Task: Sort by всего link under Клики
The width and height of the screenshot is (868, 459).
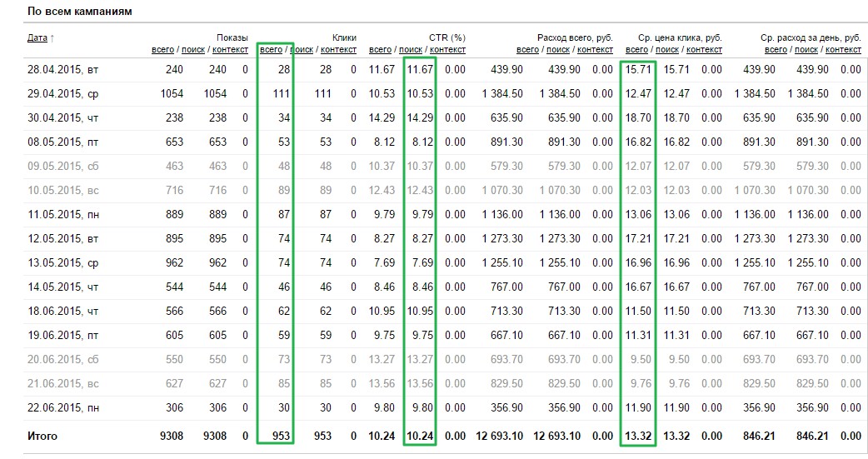Action: click(x=272, y=49)
